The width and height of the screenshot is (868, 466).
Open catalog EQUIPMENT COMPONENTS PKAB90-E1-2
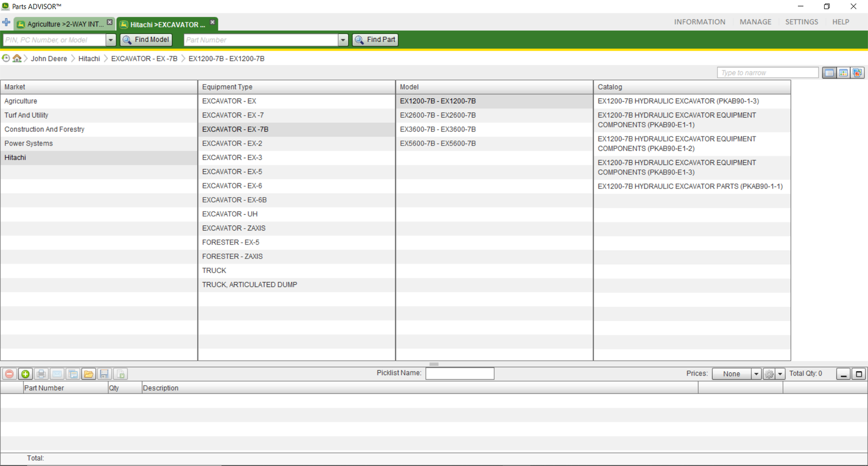tap(692, 144)
